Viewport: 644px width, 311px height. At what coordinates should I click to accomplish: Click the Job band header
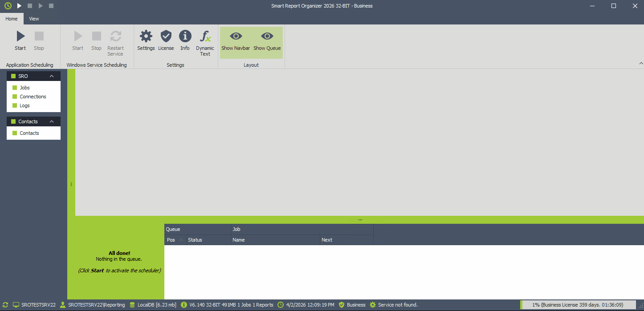coord(302,229)
